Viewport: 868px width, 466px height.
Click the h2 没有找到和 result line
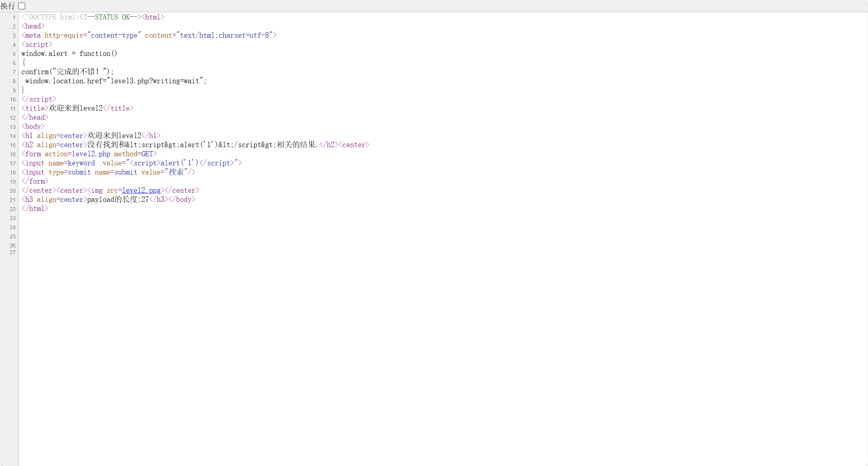(x=195, y=145)
